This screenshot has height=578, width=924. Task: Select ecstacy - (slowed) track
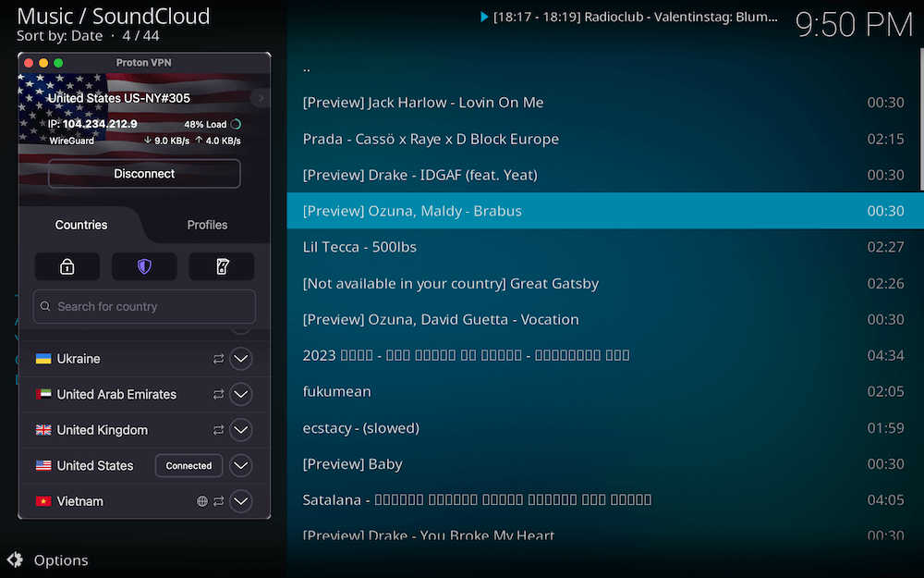click(604, 427)
